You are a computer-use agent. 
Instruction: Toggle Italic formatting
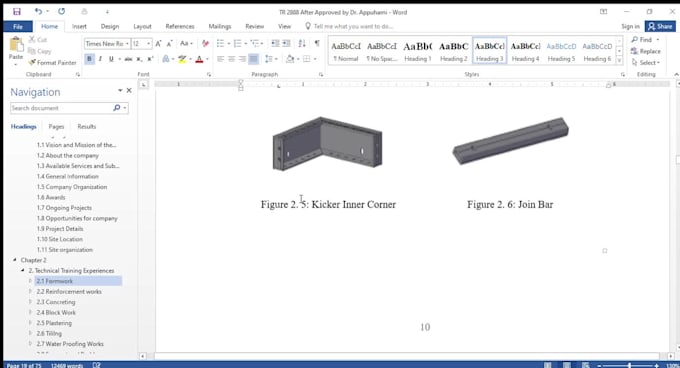(100, 59)
